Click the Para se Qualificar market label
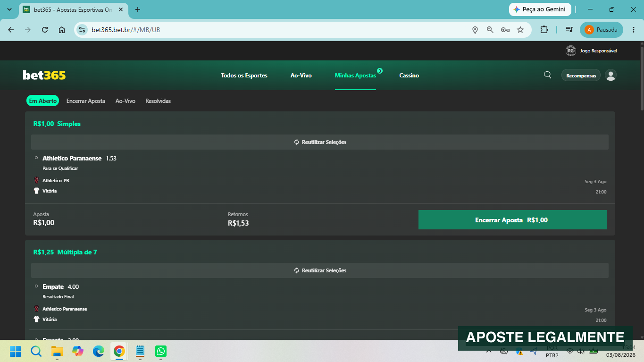This screenshot has width=644, height=362. pos(60,168)
